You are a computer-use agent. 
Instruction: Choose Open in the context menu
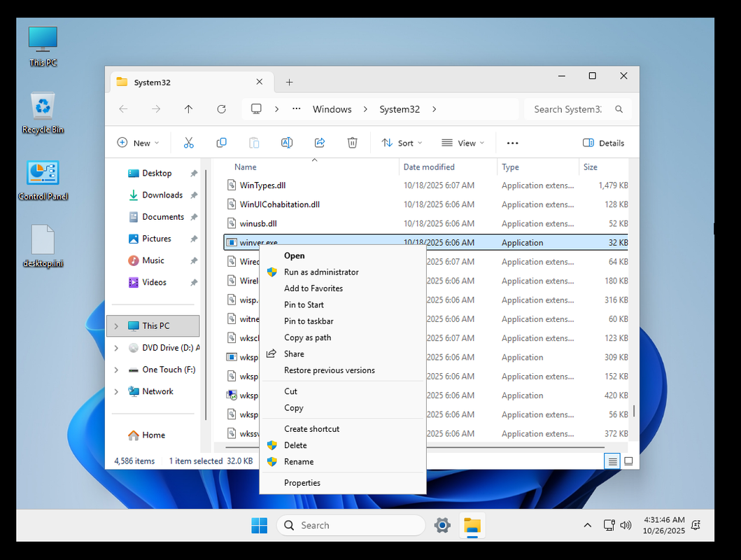[343, 255]
